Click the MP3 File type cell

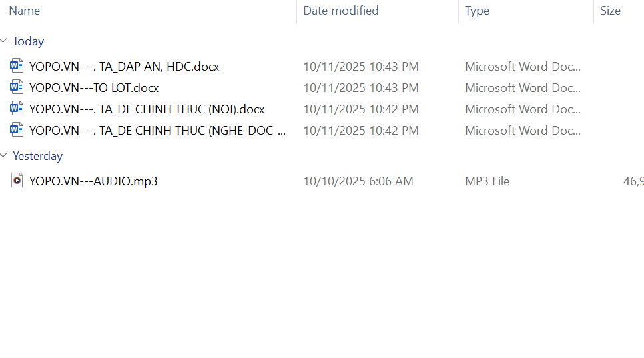point(487,181)
